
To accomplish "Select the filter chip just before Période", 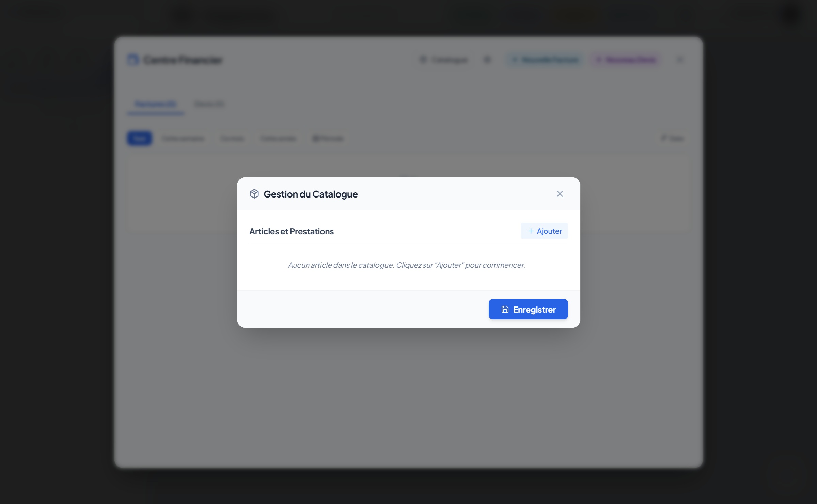I will (x=278, y=138).
